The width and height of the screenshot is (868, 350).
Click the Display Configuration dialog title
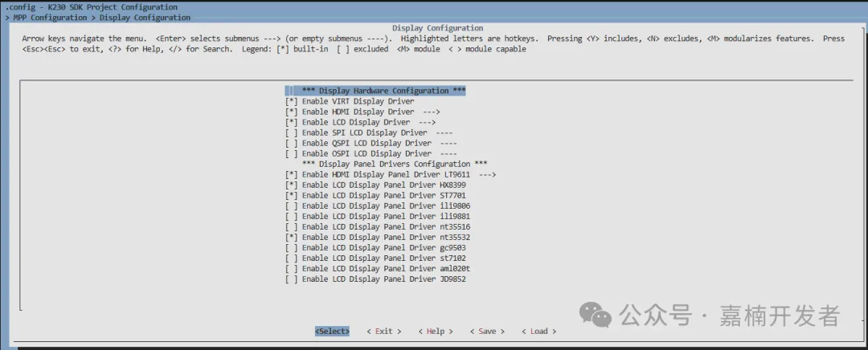(x=437, y=28)
